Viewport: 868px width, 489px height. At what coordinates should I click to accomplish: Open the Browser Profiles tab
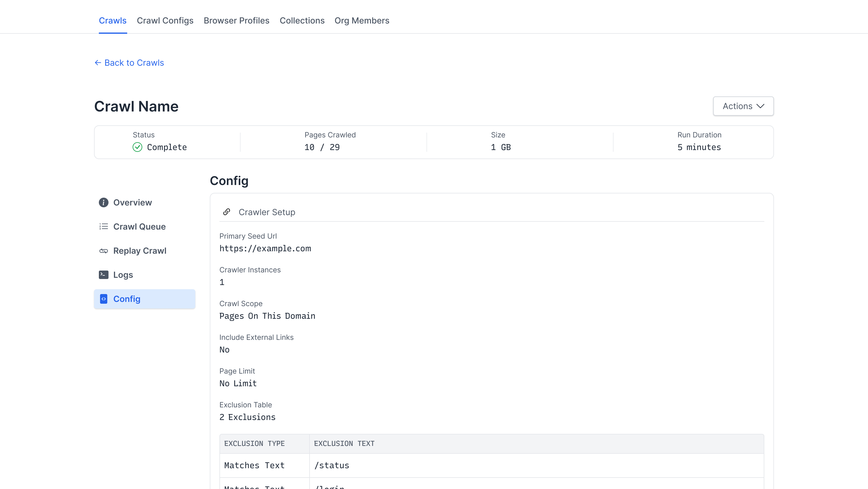click(x=236, y=20)
